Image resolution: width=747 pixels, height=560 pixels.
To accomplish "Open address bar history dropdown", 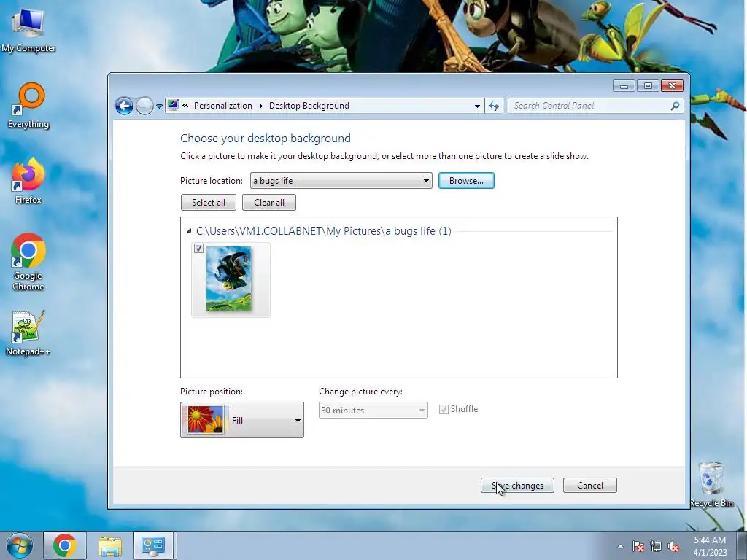I will (x=477, y=106).
